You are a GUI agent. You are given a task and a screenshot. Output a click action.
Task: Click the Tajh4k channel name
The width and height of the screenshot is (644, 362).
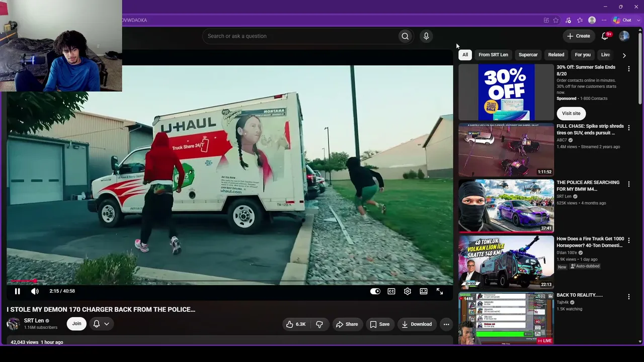click(x=562, y=303)
